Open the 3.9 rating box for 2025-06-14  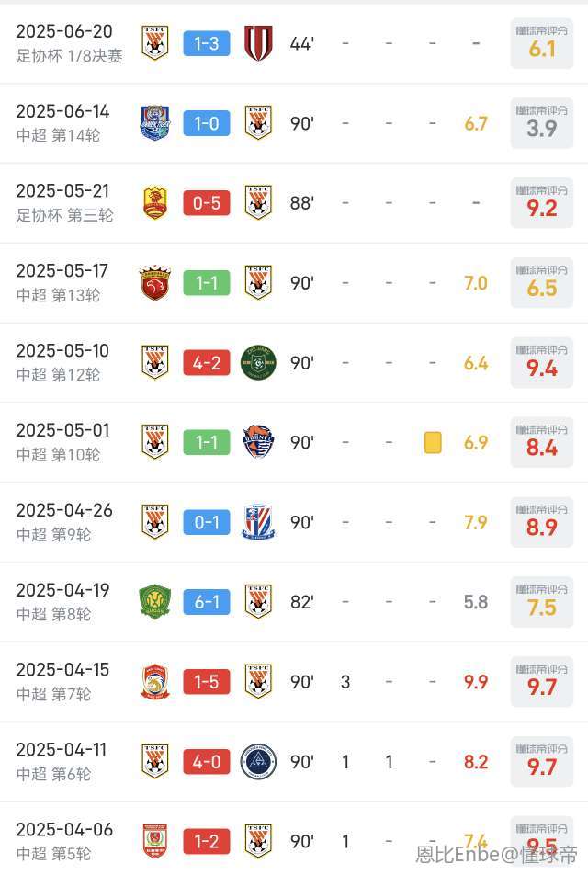(x=542, y=123)
